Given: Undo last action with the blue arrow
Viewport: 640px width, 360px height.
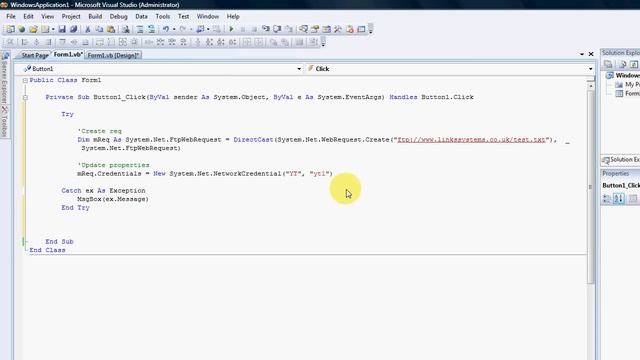Looking at the screenshot, I should [x=165, y=29].
